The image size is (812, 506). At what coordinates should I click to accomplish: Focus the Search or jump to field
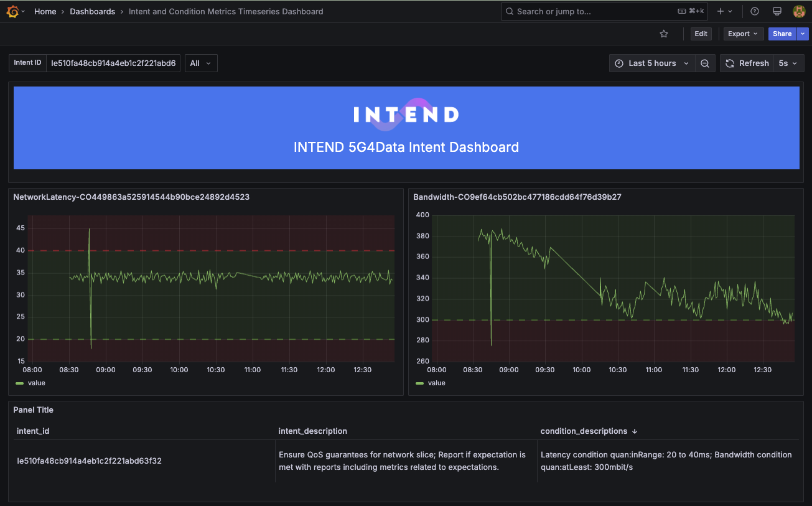pyautogui.click(x=605, y=11)
